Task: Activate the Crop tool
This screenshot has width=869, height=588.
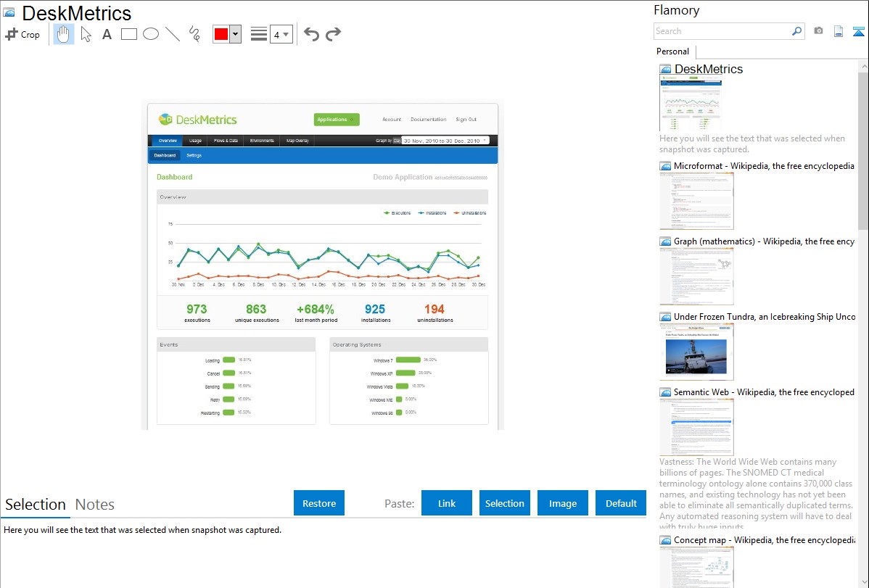Action: pyautogui.click(x=22, y=34)
